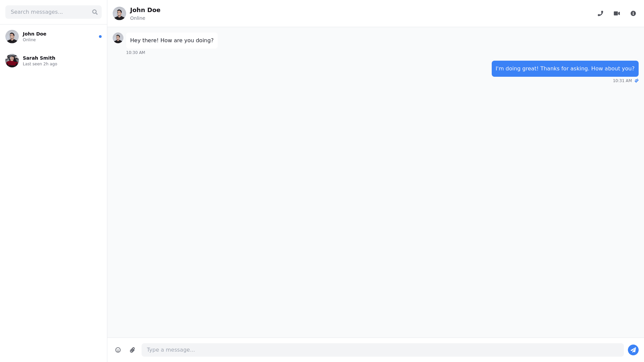The image size is (644, 362).
Task: Click John Doe's avatar in chat header
Action: (x=119, y=13)
